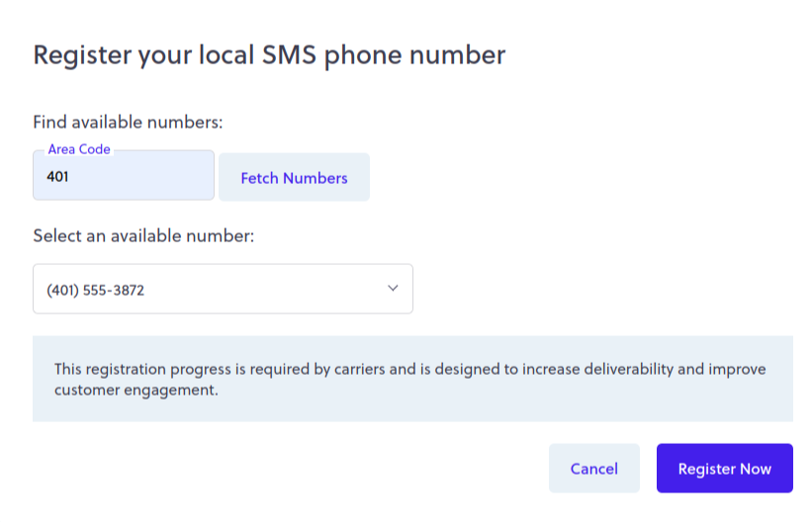Viewport: 812px width, 522px height.
Task: Click the carrier registration info banner
Action: point(412,379)
